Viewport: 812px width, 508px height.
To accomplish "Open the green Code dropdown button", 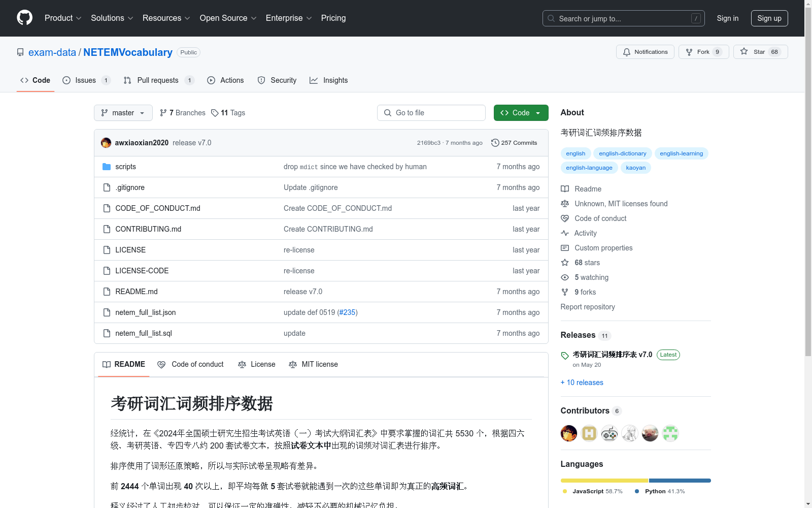I will (x=521, y=113).
